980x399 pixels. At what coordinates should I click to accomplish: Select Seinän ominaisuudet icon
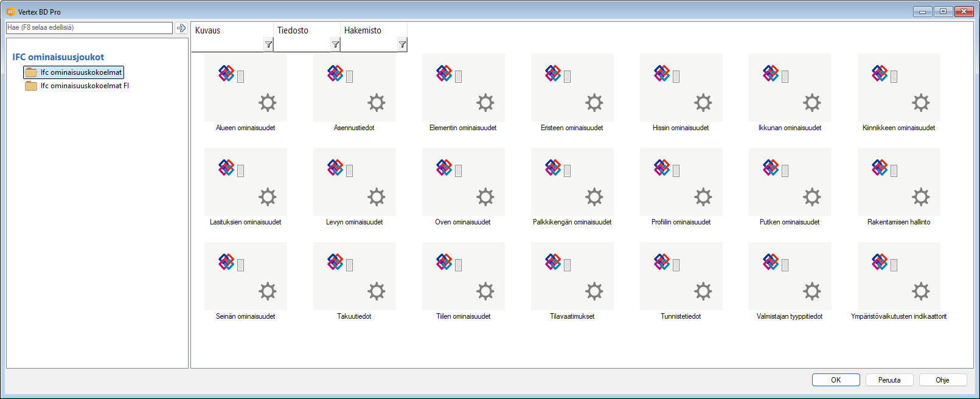pos(246,276)
